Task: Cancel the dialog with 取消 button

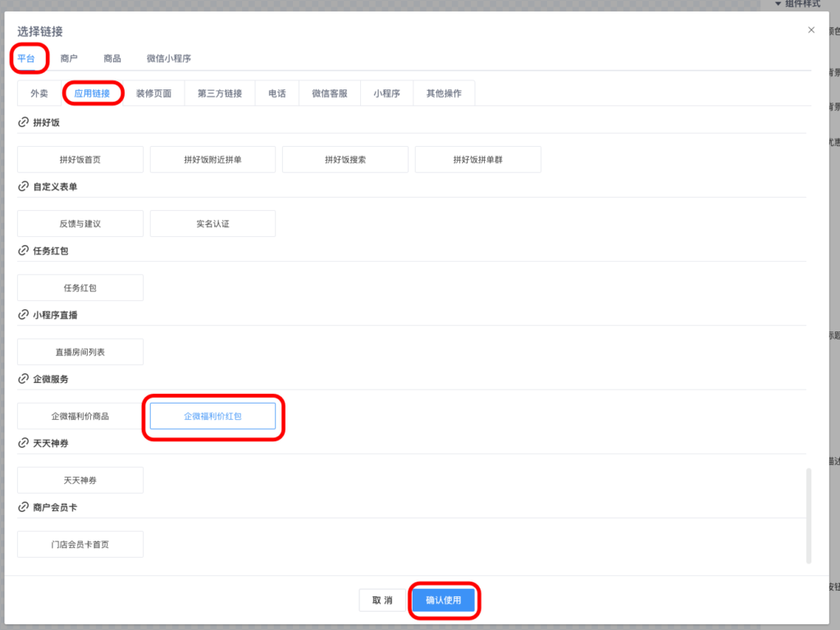Action: click(382, 600)
